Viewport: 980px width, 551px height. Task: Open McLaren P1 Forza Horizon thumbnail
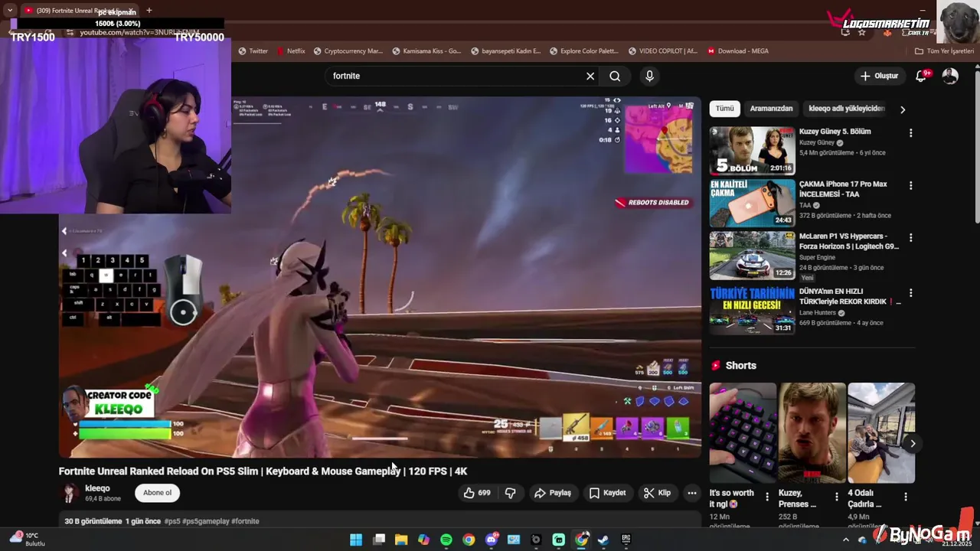752,256
